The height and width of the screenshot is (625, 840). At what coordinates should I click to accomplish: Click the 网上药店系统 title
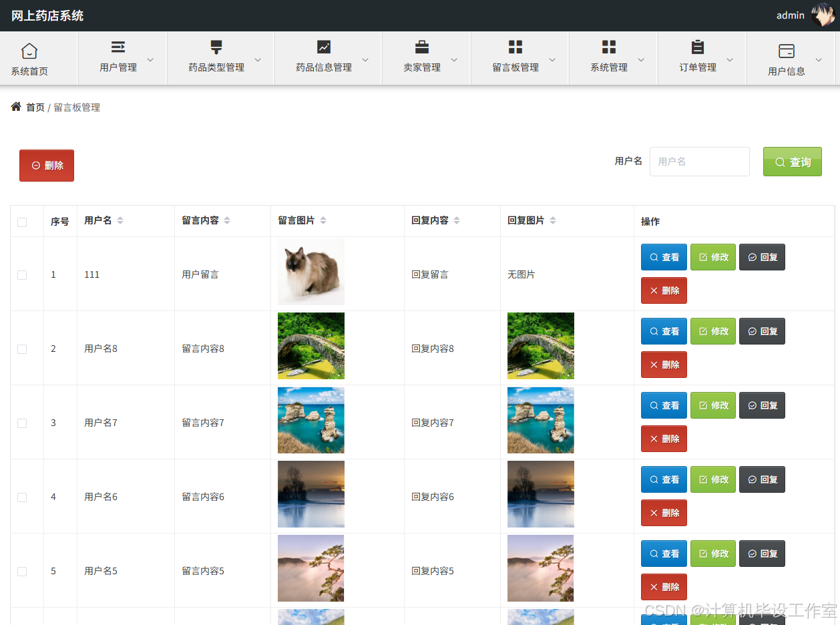coord(47,15)
